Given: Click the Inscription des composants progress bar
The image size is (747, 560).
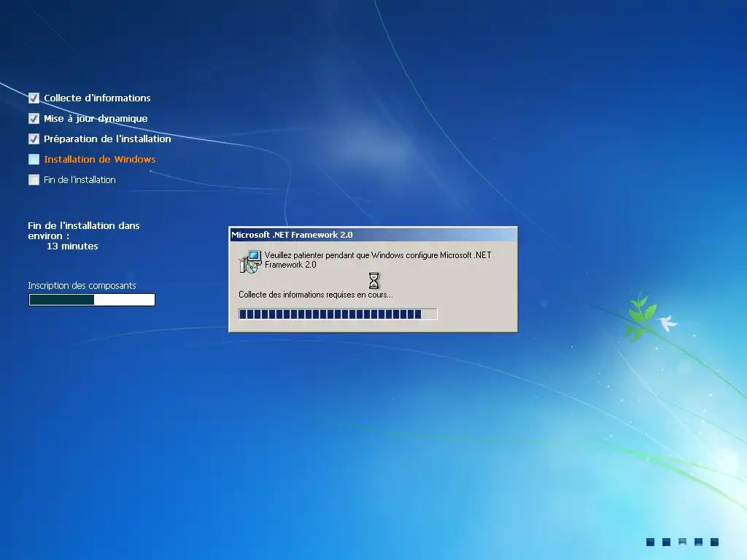Looking at the screenshot, I should click(92, 300).
